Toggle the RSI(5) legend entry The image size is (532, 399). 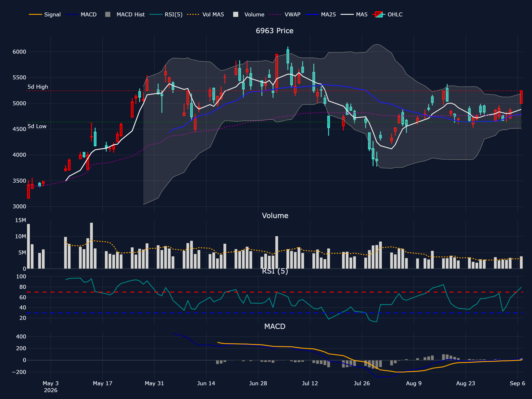point(166,14)
